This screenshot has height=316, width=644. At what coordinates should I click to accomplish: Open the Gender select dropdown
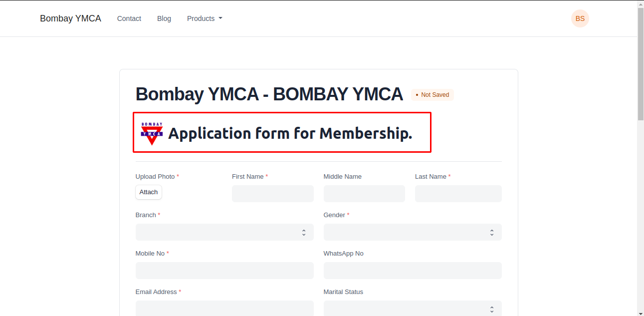pos(413,232)
